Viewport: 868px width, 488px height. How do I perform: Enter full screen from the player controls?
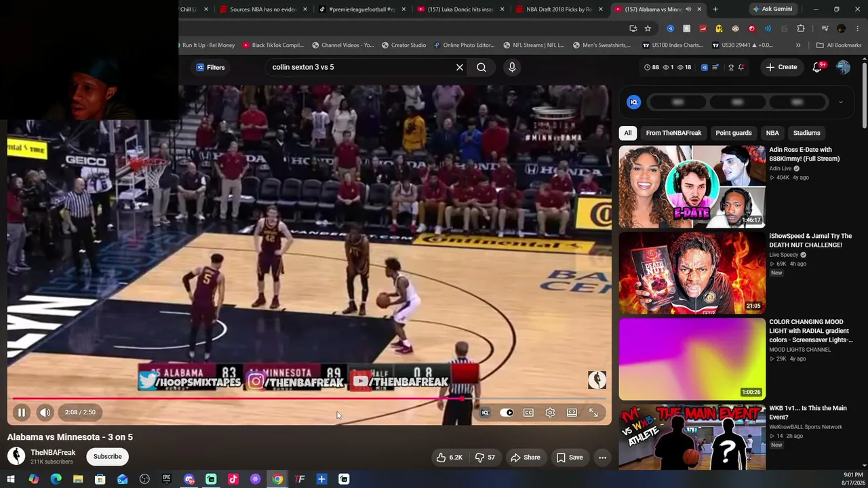point(593,412)
